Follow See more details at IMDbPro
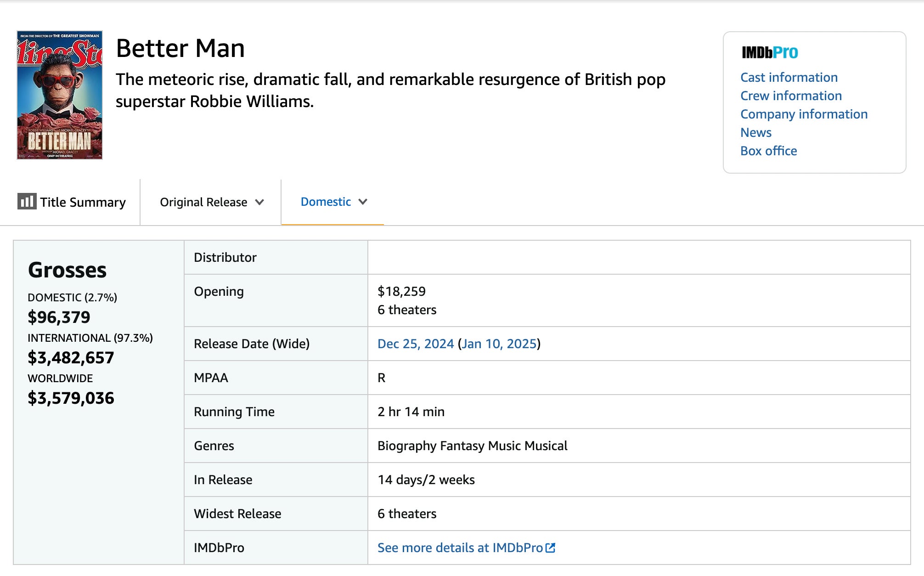 point(460,548)
